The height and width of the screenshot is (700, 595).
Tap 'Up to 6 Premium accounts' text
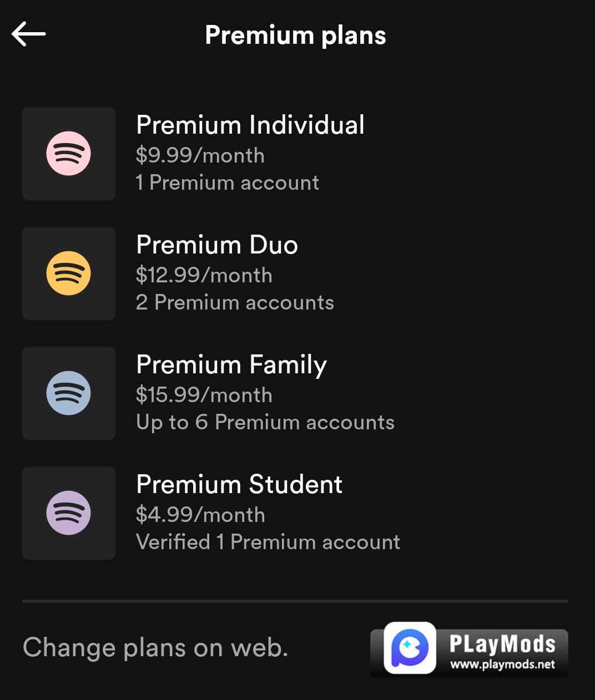click(x=265, y=422)
